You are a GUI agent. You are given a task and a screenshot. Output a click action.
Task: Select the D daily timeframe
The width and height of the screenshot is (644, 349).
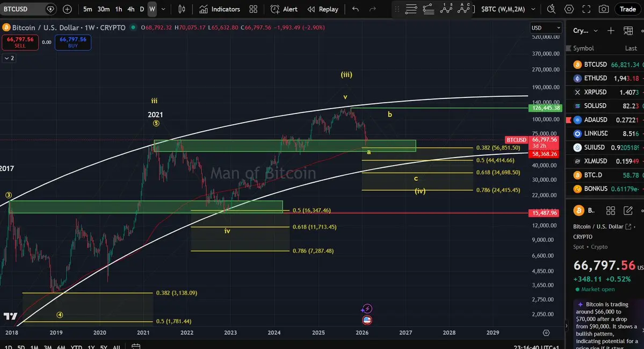tap(142, 9)
